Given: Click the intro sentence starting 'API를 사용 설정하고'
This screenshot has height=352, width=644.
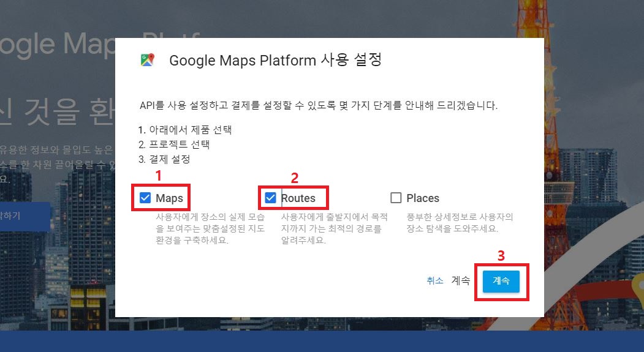Looking at the screenshot, I should (319, 105).
